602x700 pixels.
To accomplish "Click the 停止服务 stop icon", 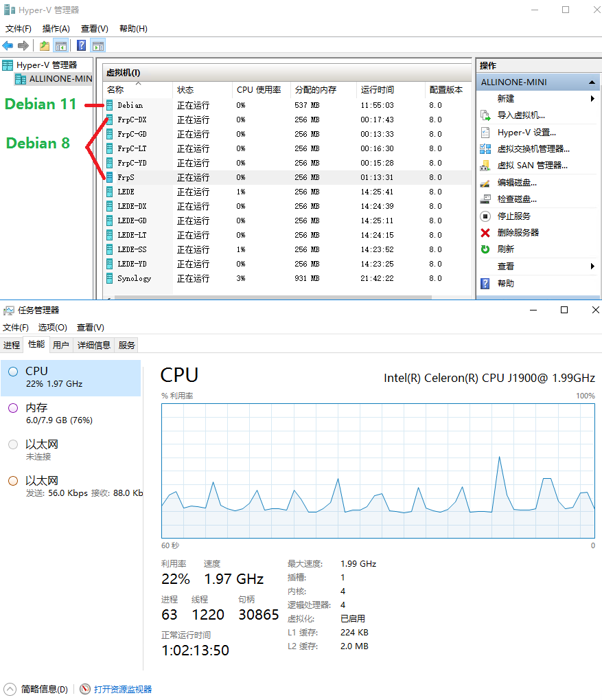I will 485,216.
